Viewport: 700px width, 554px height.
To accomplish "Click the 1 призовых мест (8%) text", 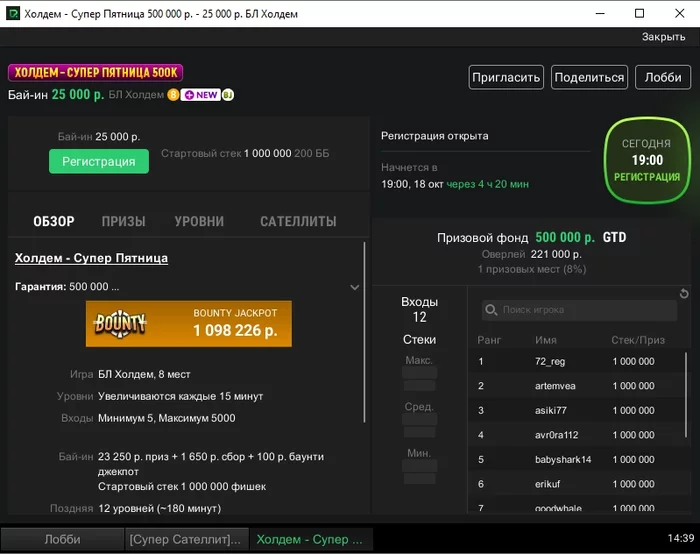I will coord(532,269).
